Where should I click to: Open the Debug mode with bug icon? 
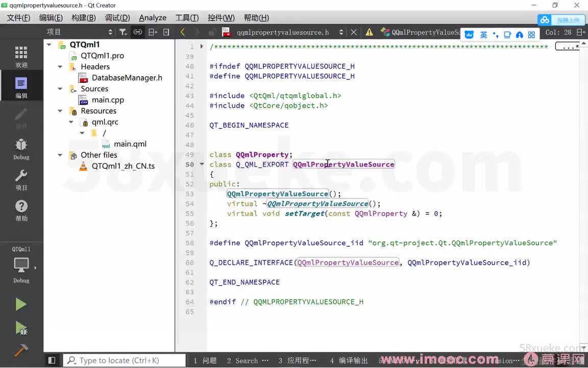tap(21, 149)
